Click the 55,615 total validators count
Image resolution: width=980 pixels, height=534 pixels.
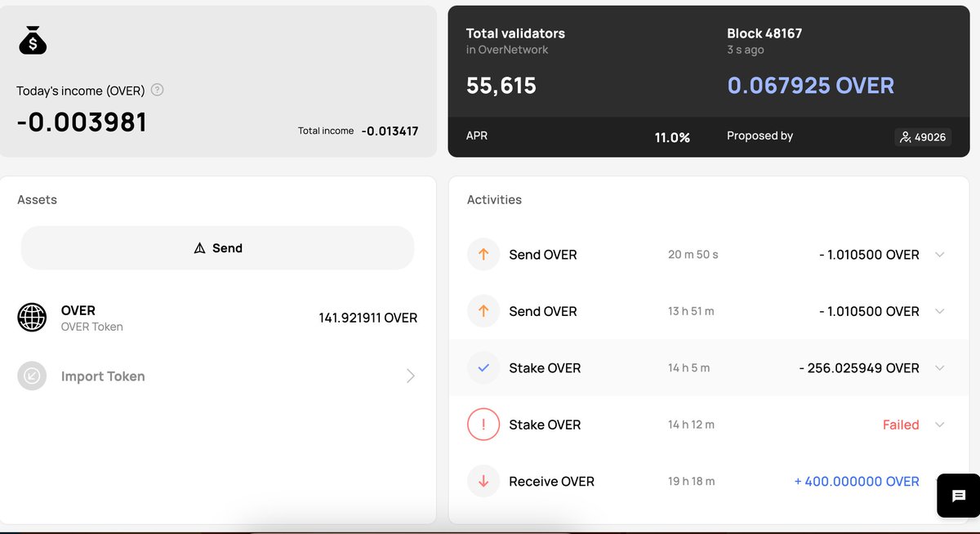click(x=501, y=86)
